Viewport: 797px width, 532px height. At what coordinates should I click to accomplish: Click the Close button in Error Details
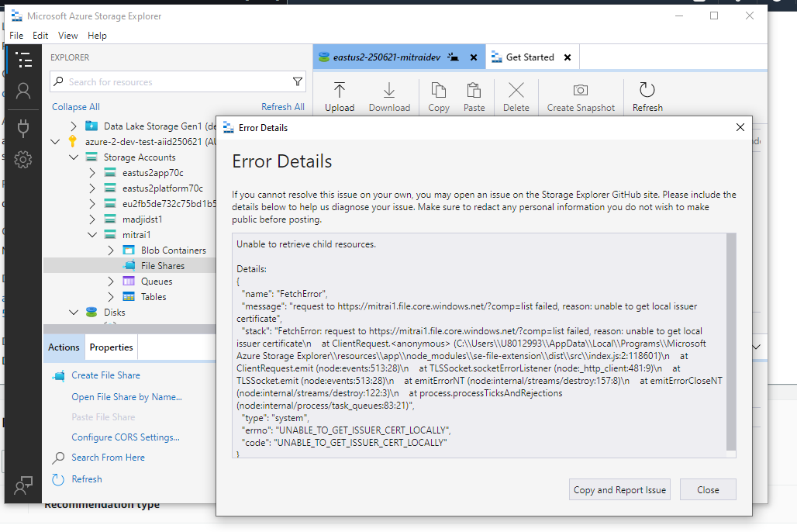pyautogui.click(x=708, y=490)
